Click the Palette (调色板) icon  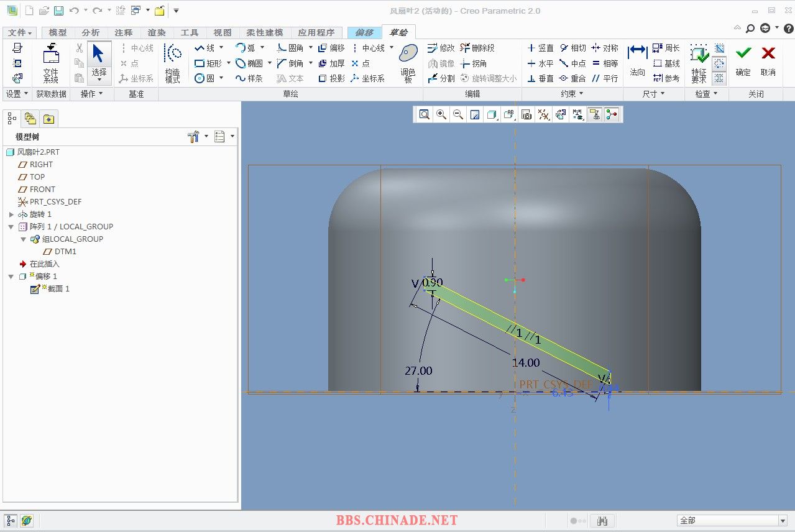point(408,62)
